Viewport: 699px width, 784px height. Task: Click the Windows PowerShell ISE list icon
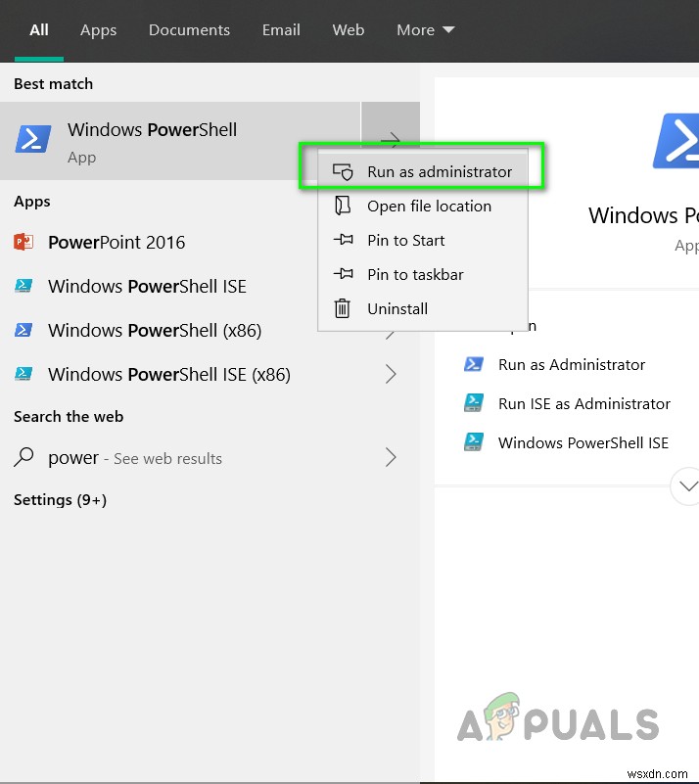(23, 286)
